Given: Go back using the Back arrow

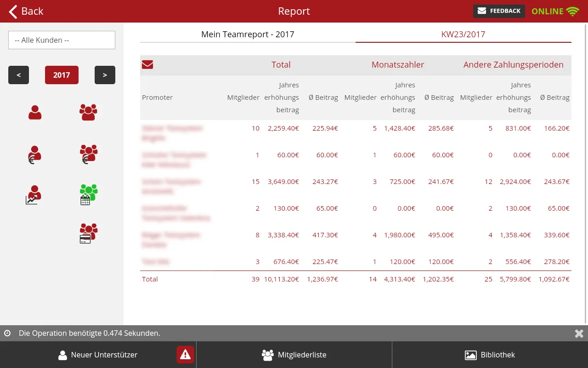Looking at the screenshot, I should [26, 11].
